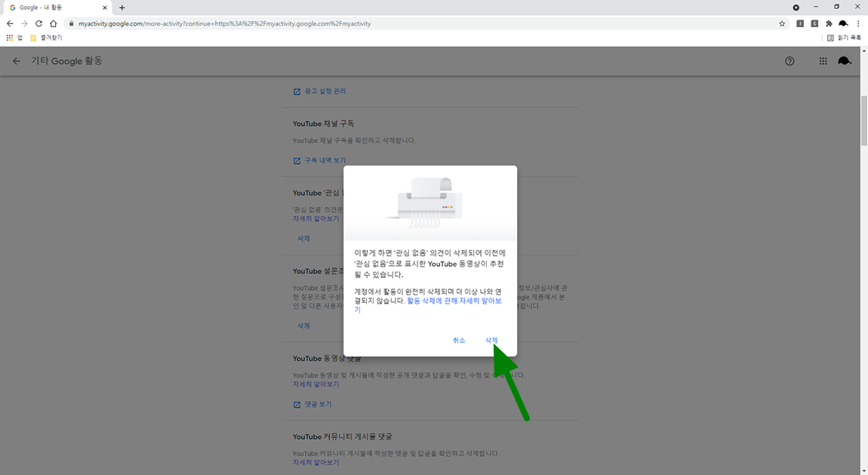Click the Chrome profile avatar in toolbar
This screenshot has height=475, width=868.
click(x=843, y=23)
